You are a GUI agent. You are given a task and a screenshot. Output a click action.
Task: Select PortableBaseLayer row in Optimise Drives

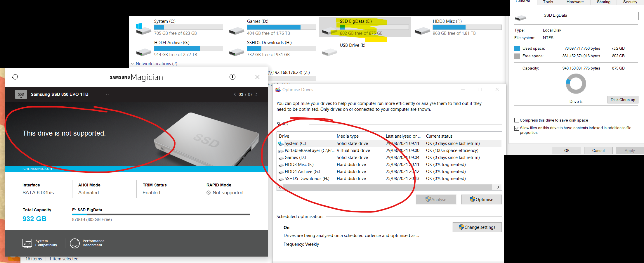coord(389,150)
